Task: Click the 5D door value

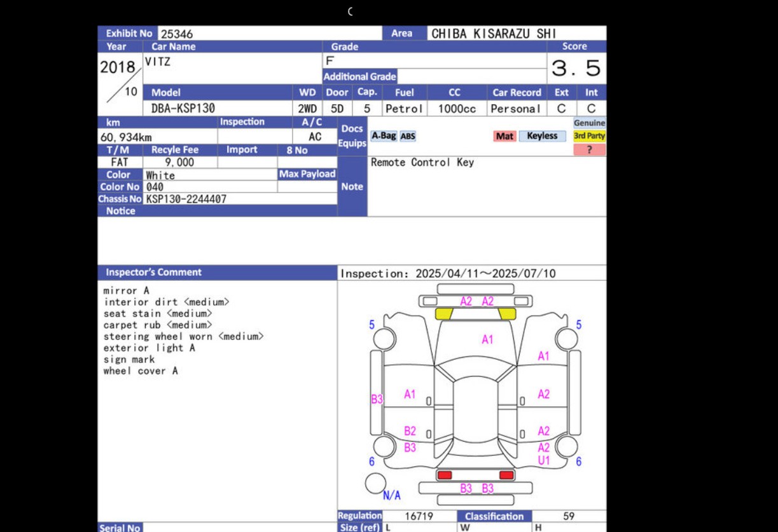Action: coord(337,109)
